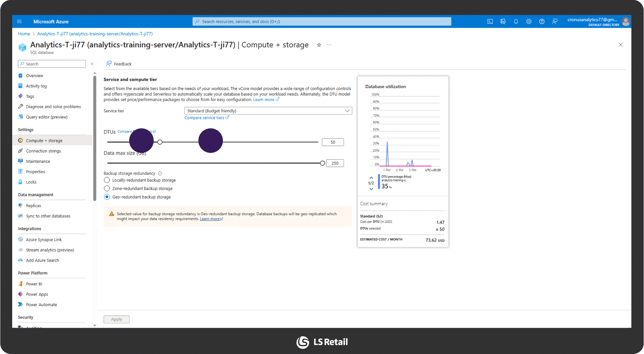Viewport: 644px width, 354px height.
Task: Click the Apply button
Action: [x=117, y=319]
